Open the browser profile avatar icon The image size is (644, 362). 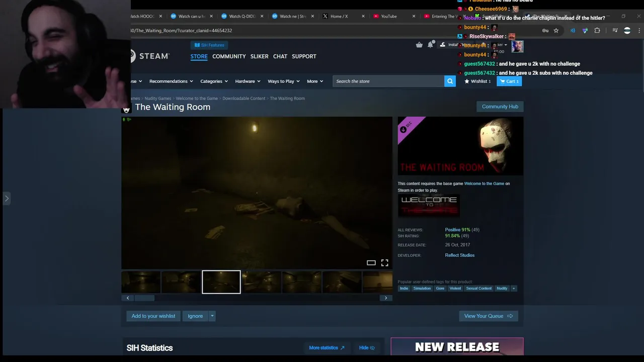tap(627, 31)
